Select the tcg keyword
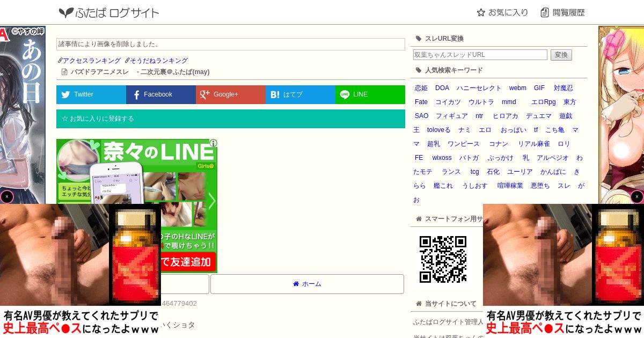Screen dimensions: 644x338 click(475, 172)
